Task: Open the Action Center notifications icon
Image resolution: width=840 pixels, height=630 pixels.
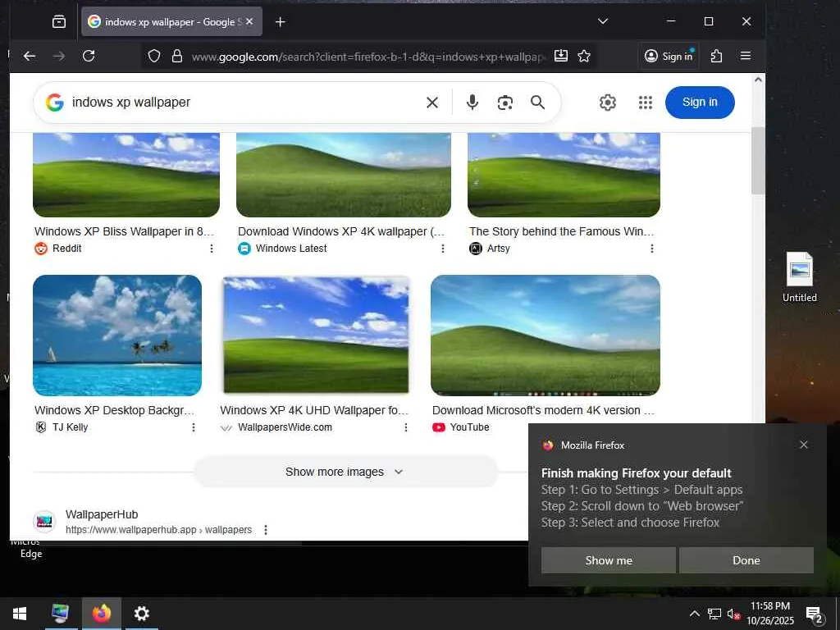Action: click(x=814, y=614)
